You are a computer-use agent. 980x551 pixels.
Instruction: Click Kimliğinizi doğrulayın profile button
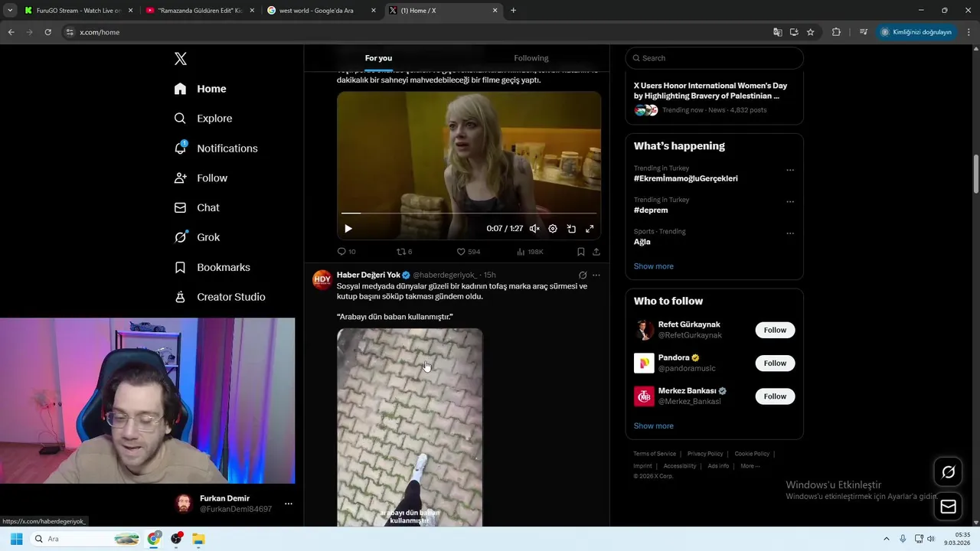(916, 32)
